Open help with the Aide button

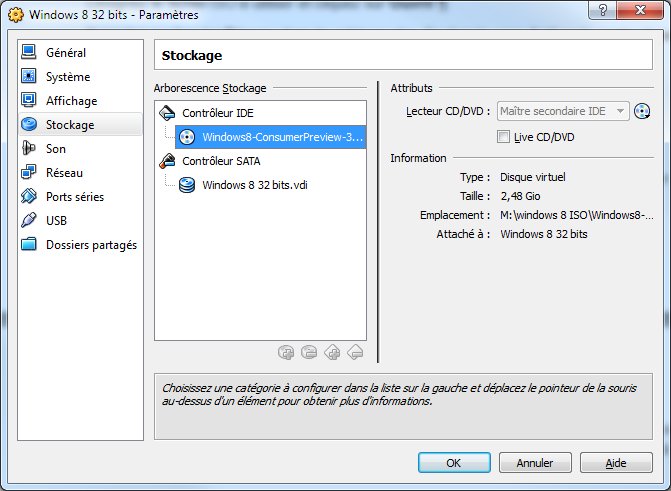click(616, 463)
